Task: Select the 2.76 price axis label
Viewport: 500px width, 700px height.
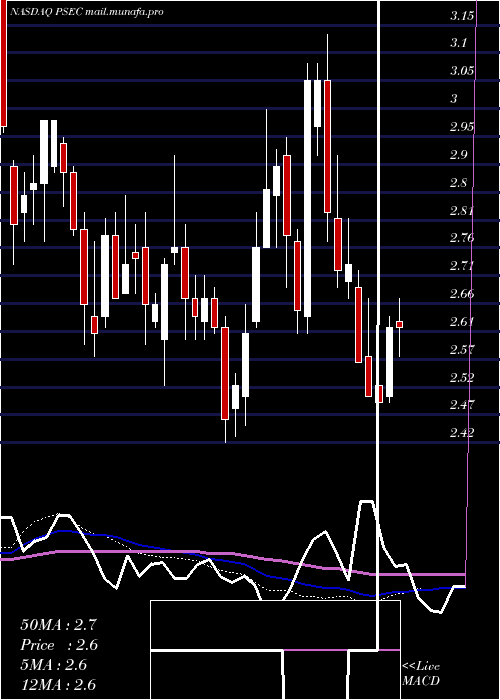Action: tap(462, 238)
